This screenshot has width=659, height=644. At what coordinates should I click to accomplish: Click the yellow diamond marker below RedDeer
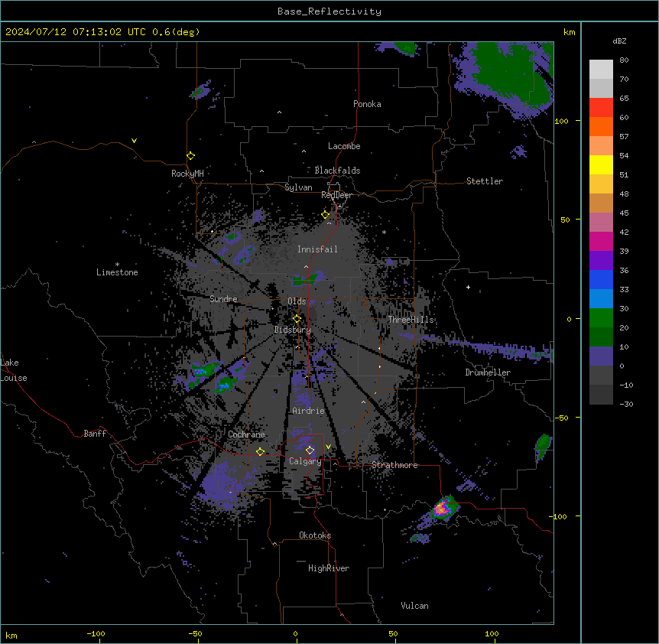point(326,215)
